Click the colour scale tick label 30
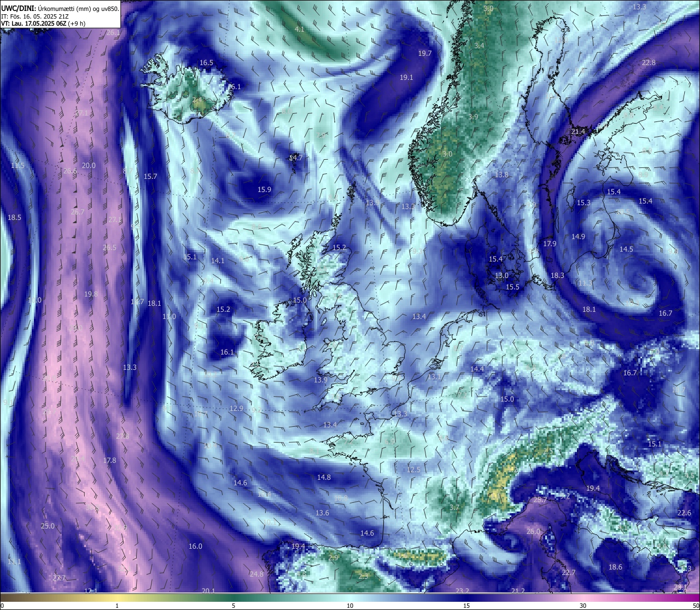This screenshot has height=610, width=700. point(583,606)
